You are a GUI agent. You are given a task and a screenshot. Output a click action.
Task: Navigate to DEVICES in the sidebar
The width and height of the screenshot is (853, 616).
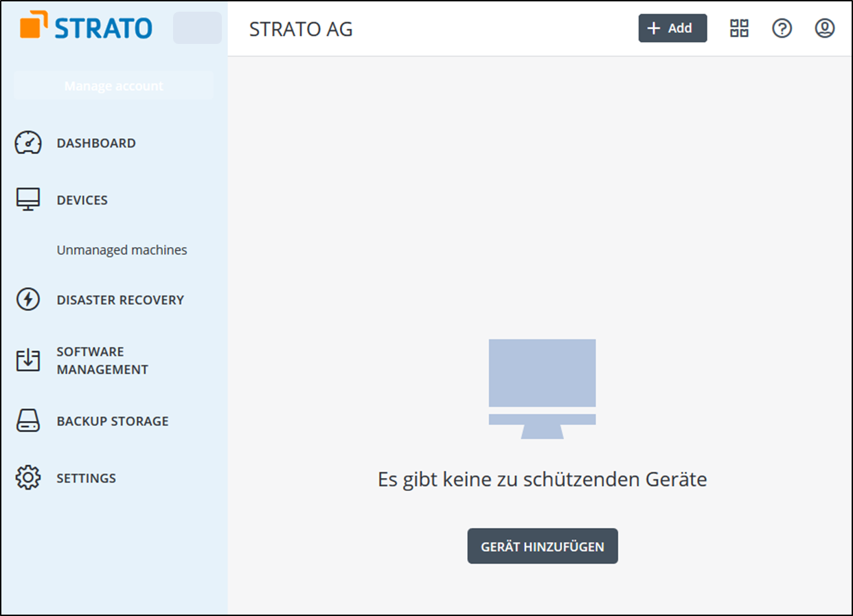tap(82, 199)
